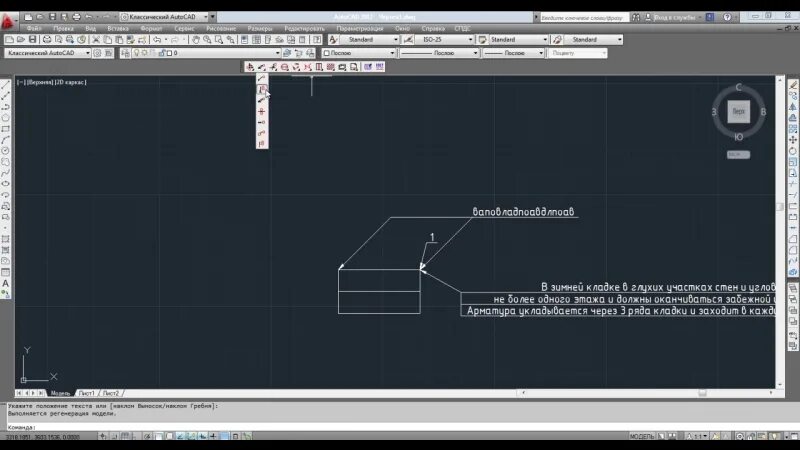Click the bottom icon of the vertical flyout
This screenshot has width=800, height=450.
(x=262, y=144)
